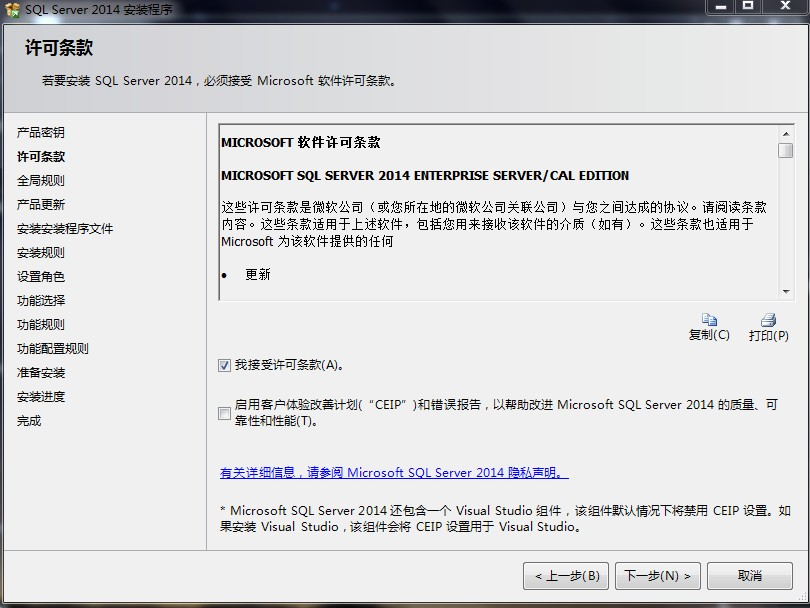Click ENTERPRISE SERVER/CAL EDITION license line

point(425,176)
